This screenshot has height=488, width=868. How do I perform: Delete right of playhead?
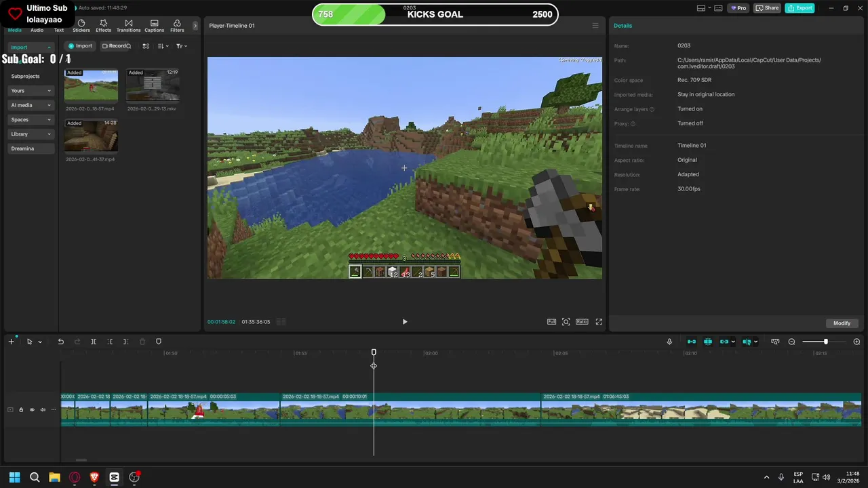pos(125,342)
